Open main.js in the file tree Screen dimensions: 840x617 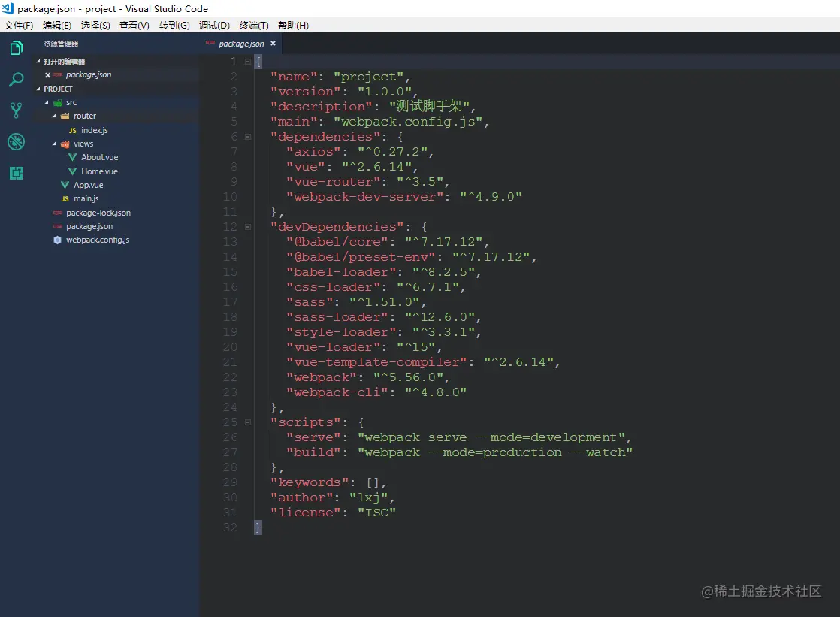coord(86,199)
